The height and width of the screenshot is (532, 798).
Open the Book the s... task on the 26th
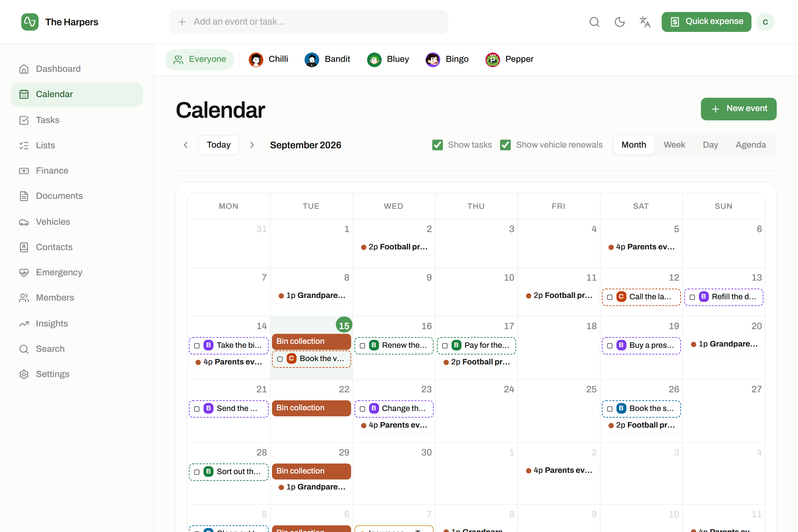click(641, 409)
